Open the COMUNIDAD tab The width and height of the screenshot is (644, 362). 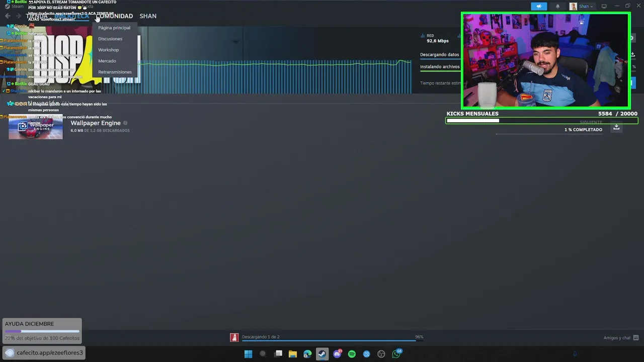point(114,16)
